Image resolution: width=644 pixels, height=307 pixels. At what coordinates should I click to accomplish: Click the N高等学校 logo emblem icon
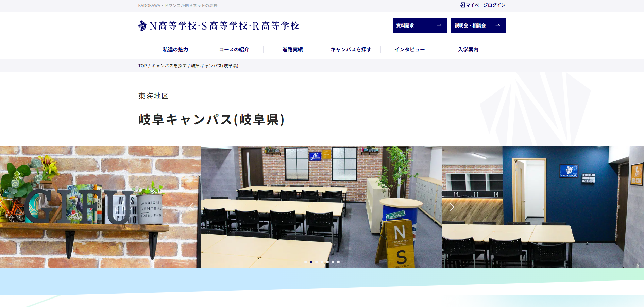tap(142, 25)
